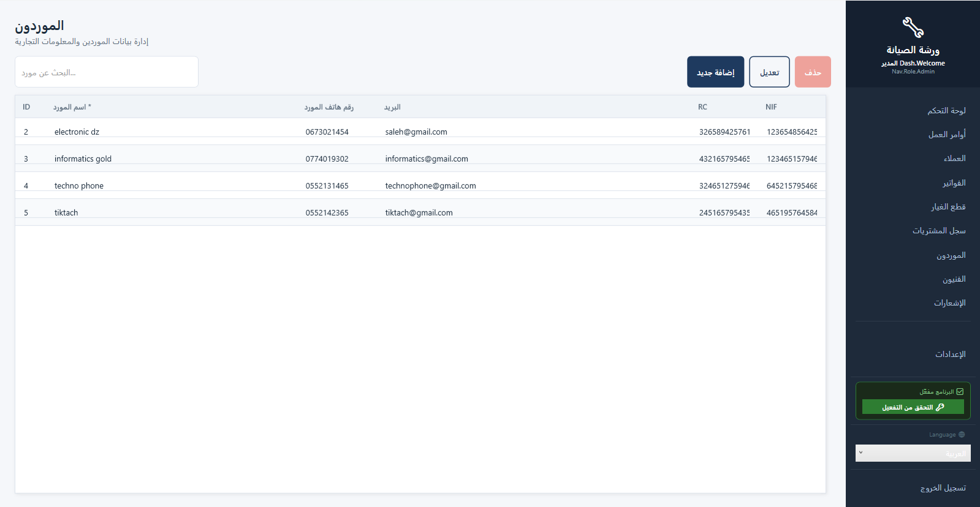
Task: Sort by the ID column header
Action: (26, 107)
